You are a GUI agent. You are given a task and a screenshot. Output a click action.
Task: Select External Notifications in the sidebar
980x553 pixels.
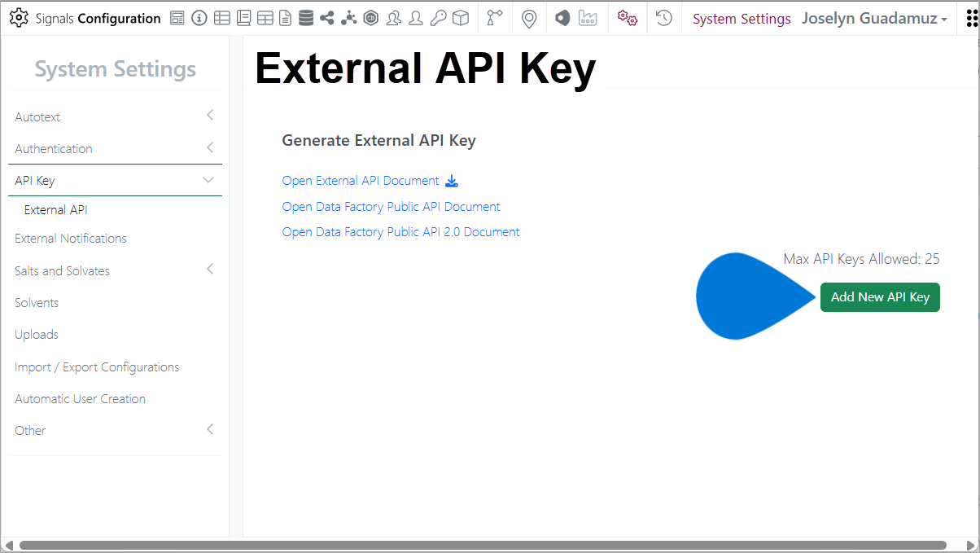pyautogui.click(x=71, y=238)
